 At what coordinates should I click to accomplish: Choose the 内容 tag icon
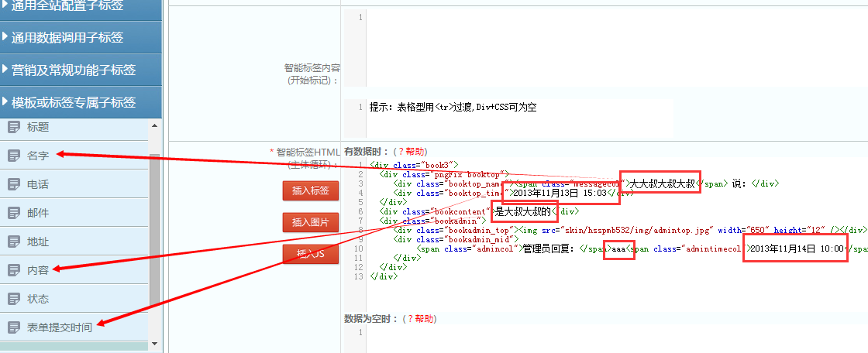coord(13,270)
